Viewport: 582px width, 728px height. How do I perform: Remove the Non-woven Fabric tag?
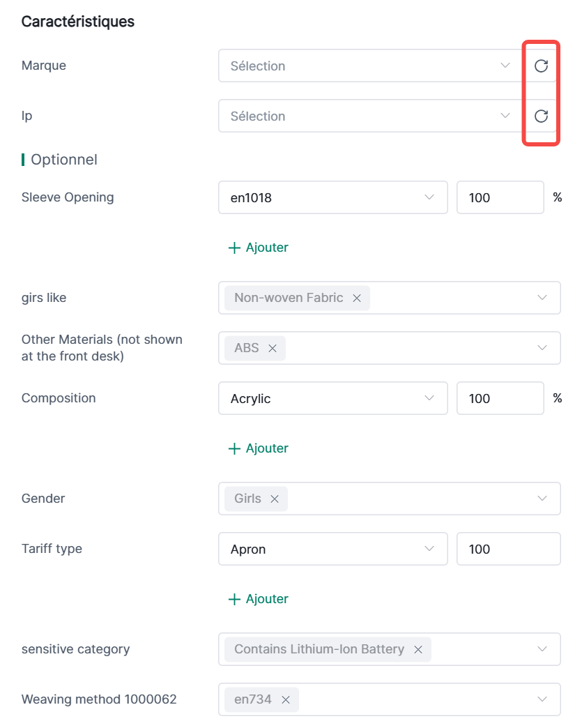click(357, 298)
